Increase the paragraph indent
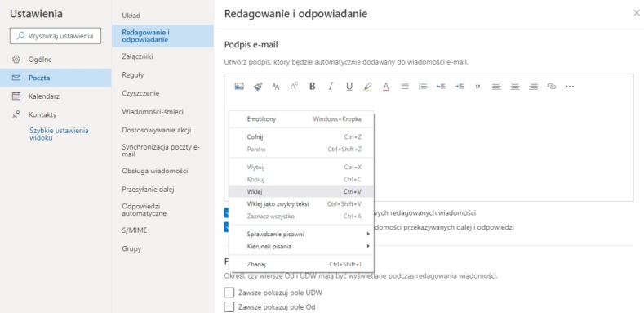Viewport: 644px width, 313px height. coord(460,87)
